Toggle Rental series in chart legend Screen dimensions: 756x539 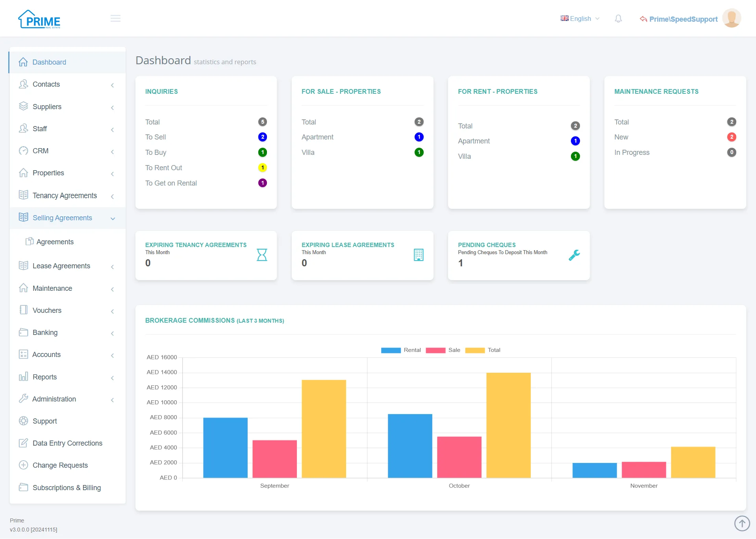[401, 350]
